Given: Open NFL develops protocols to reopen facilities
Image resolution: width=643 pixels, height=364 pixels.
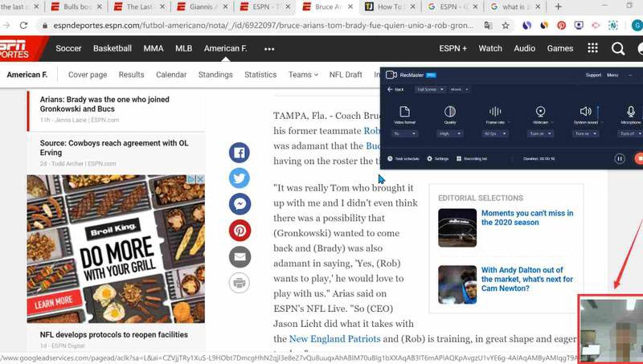Looking at the screenshot, I should 113,334.
